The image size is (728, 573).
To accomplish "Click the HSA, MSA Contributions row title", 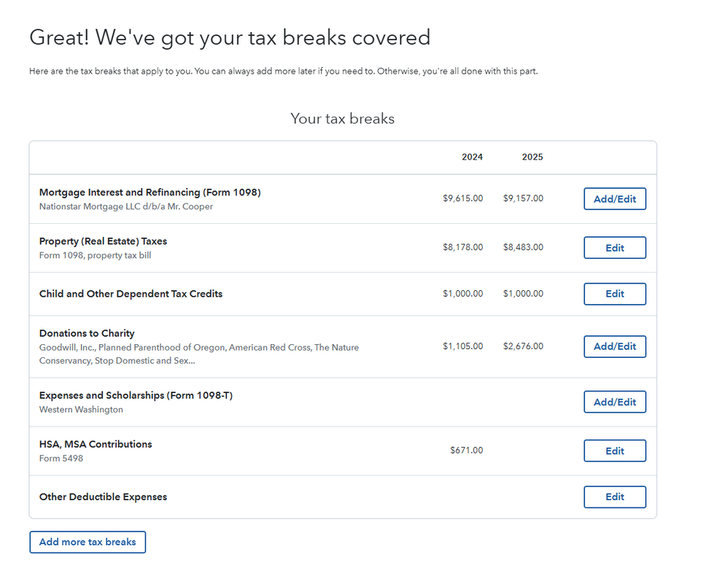I will [x=96, y=444].
